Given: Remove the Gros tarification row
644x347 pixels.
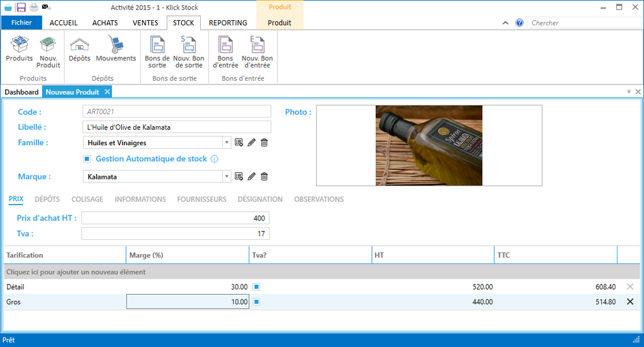Looking at the screenshot, I should [x=630, y=302].
